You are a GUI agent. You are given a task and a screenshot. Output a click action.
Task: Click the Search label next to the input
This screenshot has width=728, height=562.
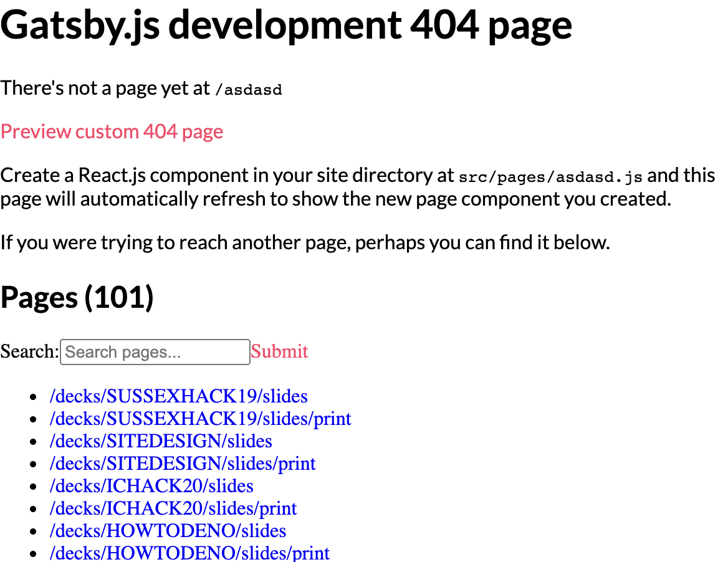pyautogui.click(x=28, y=351)
